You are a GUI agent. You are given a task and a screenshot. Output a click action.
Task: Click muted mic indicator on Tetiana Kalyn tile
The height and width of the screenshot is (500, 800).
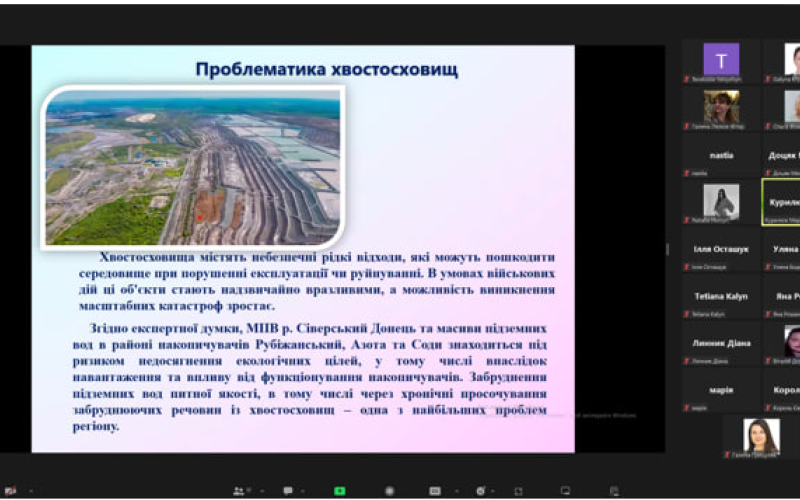click(687, 314)
